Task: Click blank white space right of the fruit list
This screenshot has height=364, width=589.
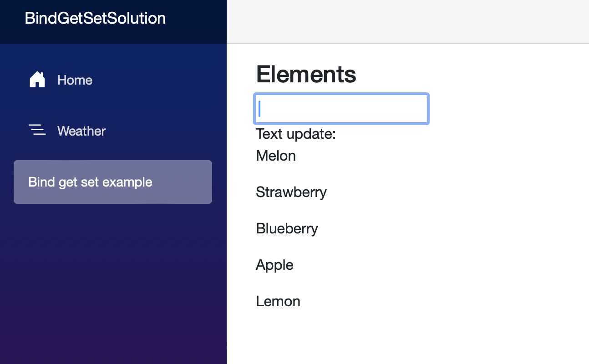Action: tap(455, 227)
